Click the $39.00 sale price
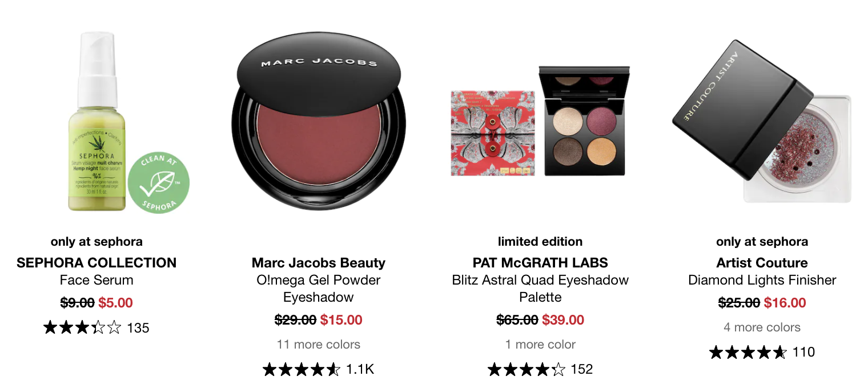Viewport: 868px width, 392px height. pyautogui.click(x=563, y=320)
